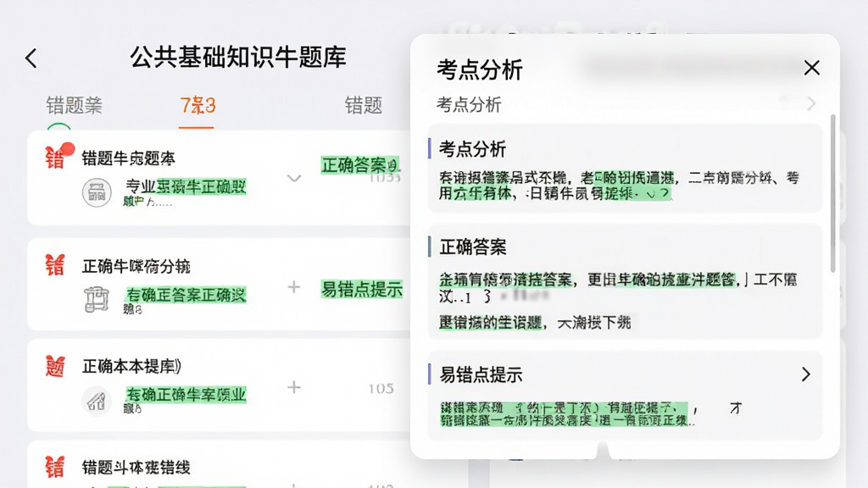Select the 105 count in the third card
Screen dimensions: 868x488
click(381, 388)
